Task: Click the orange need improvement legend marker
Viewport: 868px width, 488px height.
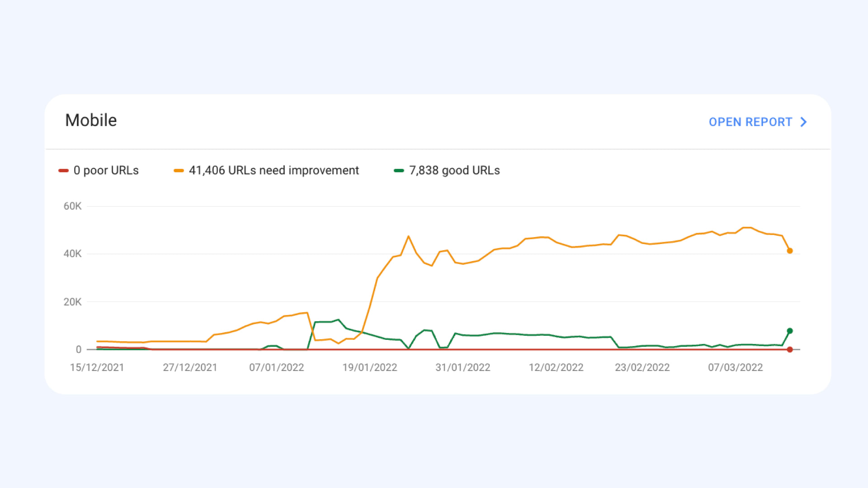Action: 179,170
